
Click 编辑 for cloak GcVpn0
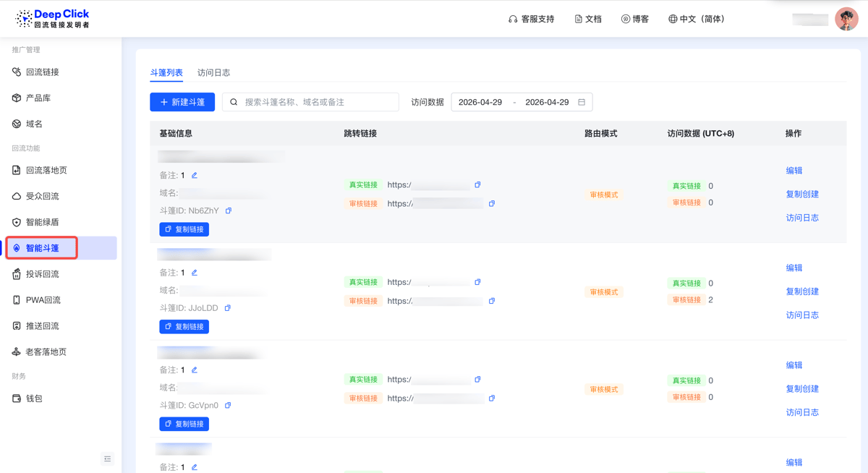(794, 365)
